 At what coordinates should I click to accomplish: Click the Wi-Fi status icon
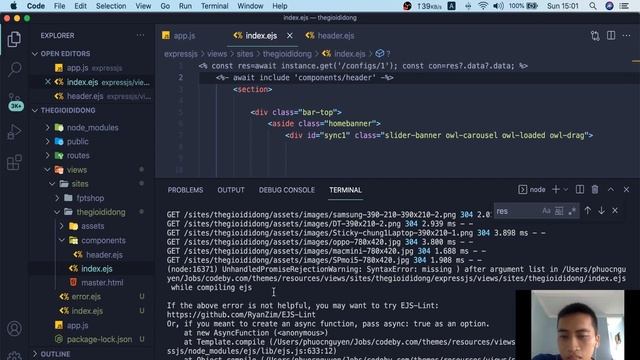click(483, 6)
